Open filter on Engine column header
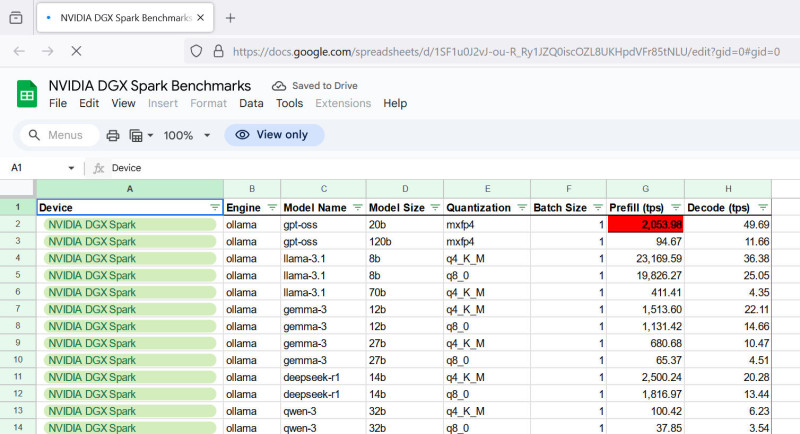Viewport: 800px width, 434px height. pyautogui.click(x=272, y=208)
